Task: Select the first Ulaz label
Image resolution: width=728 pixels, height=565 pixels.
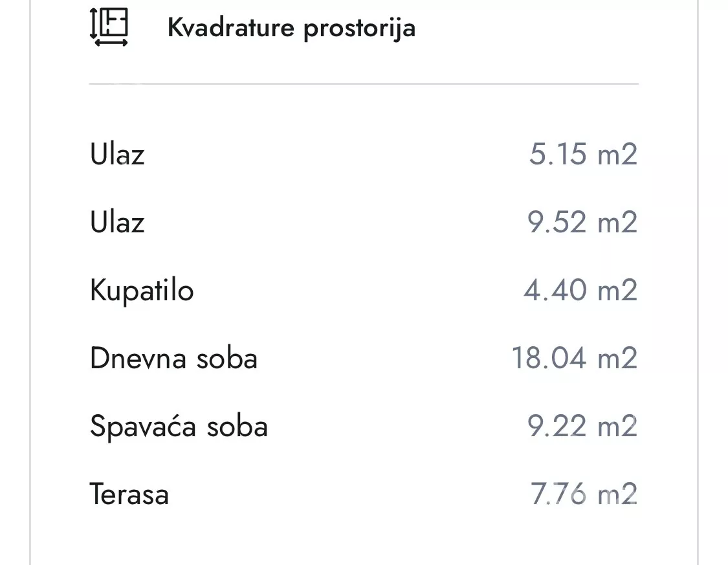Action: tap(117, 153)
